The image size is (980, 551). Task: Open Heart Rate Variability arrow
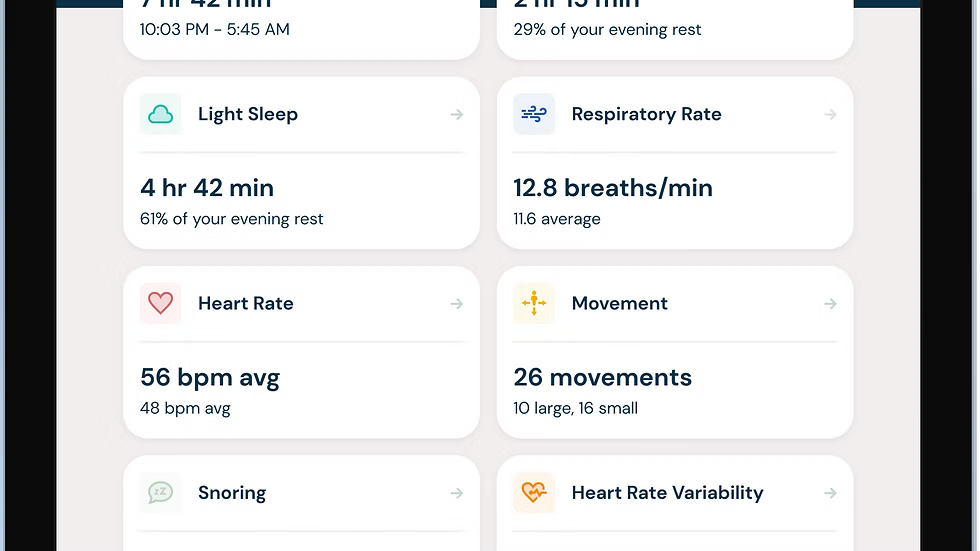830,493
